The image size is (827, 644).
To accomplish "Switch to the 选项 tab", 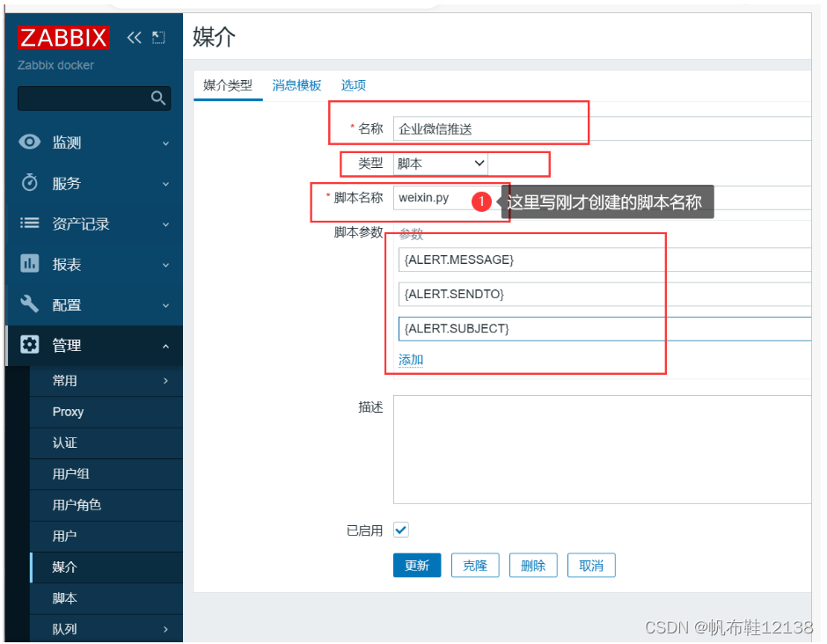I will [354, 85].
